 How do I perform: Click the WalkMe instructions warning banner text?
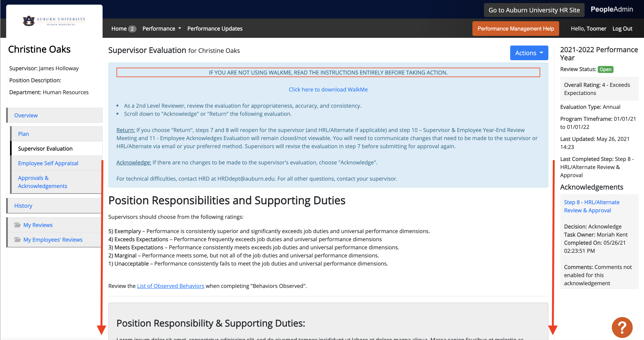[328, 73]
